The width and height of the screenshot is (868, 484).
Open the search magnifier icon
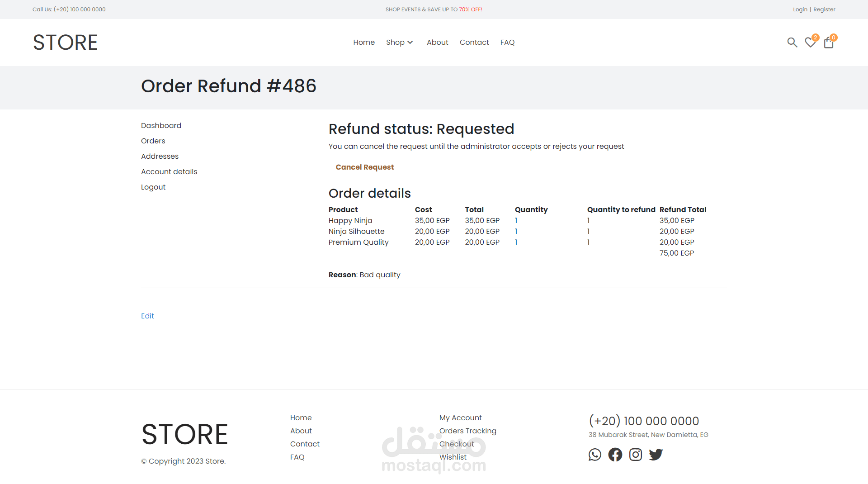pos(792,43)
